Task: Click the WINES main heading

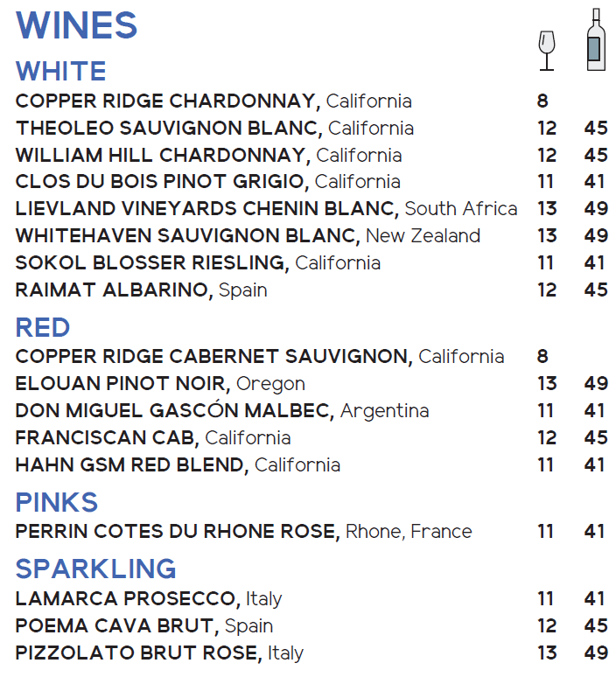Action: (x=77, y=24)
